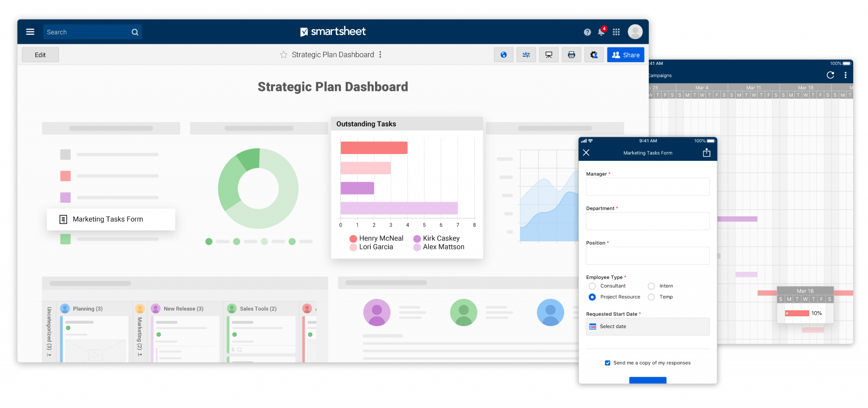Click the Outstanding Tasks widget title
Image resolution: width=868 pixels, height=408 pixels.
(x=366, y=124)
